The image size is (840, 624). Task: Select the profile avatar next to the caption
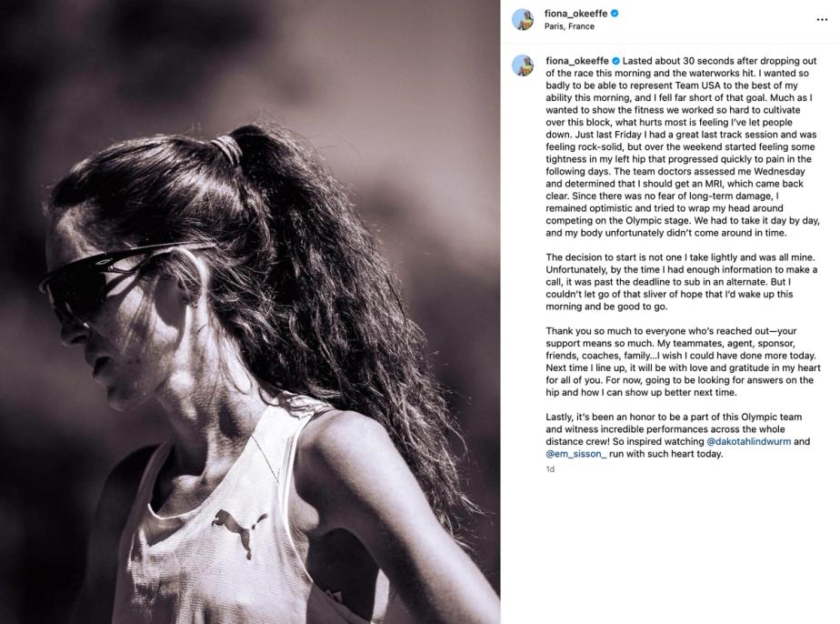point(523,65)
